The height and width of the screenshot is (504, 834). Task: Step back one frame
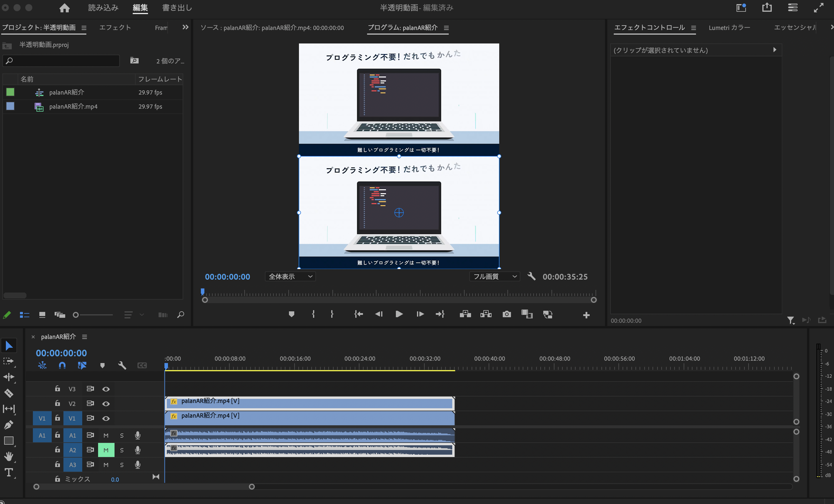point(379,315)
